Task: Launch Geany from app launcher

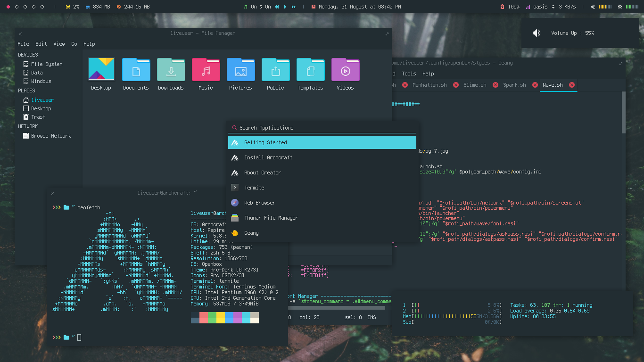Action: coord(322,233)
